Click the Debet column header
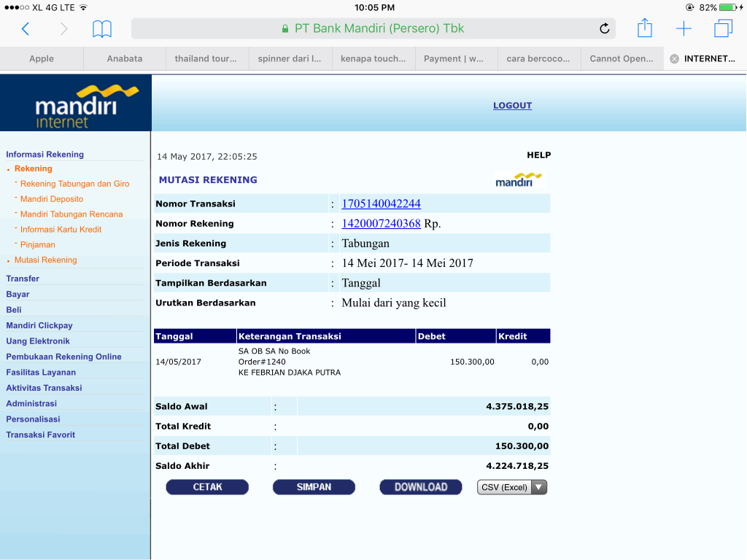 click(x=456, y=336)
